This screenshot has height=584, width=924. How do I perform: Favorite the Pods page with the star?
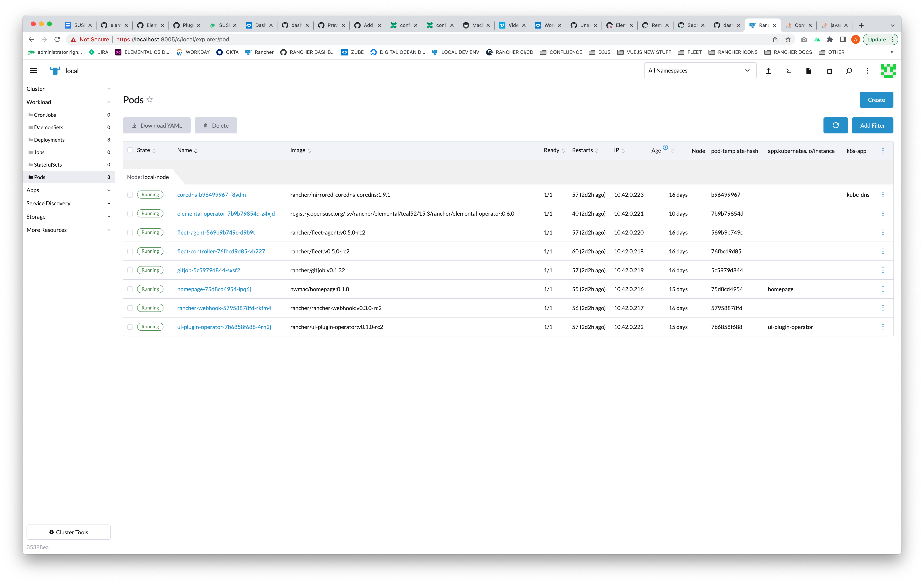150,100
